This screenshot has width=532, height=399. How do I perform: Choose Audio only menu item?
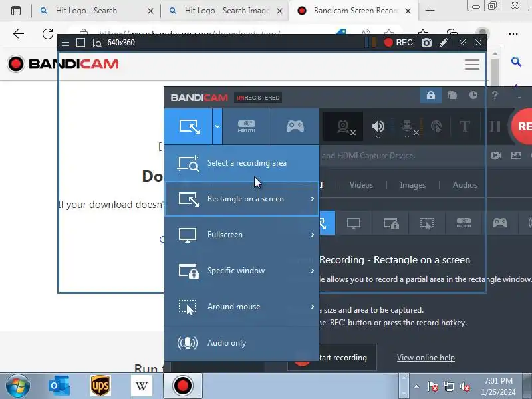241,343
